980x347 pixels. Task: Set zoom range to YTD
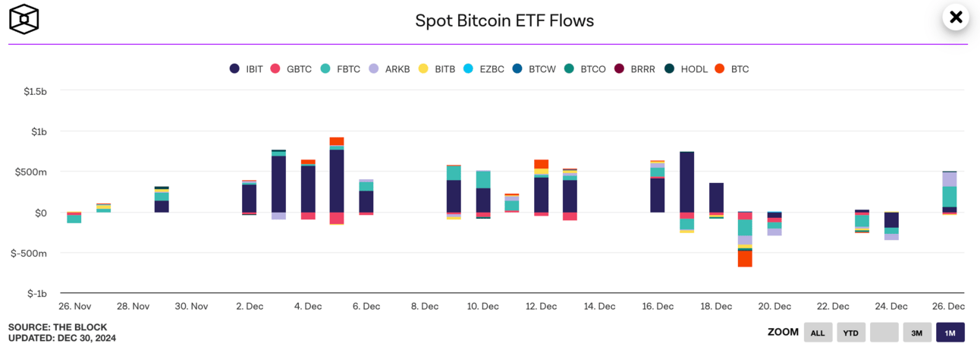click(851, 333)
